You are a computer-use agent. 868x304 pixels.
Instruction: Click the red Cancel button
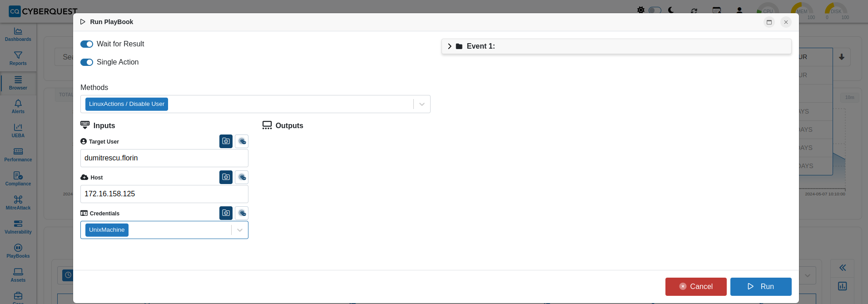tap(696, 287)
